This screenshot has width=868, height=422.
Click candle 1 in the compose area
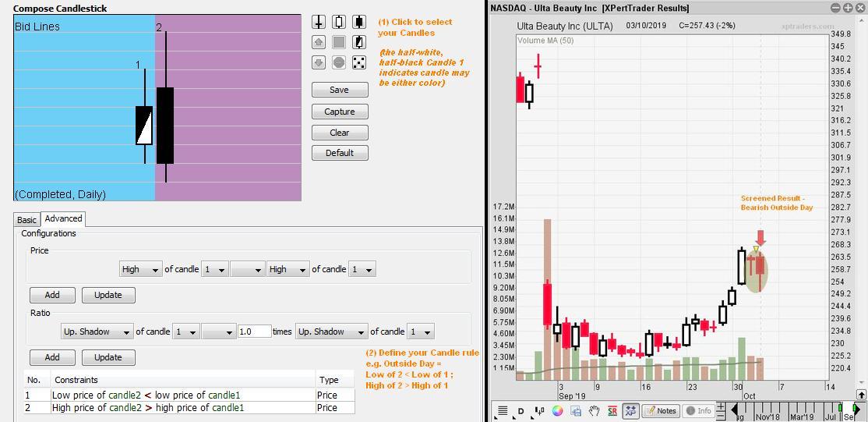[144, 126]
